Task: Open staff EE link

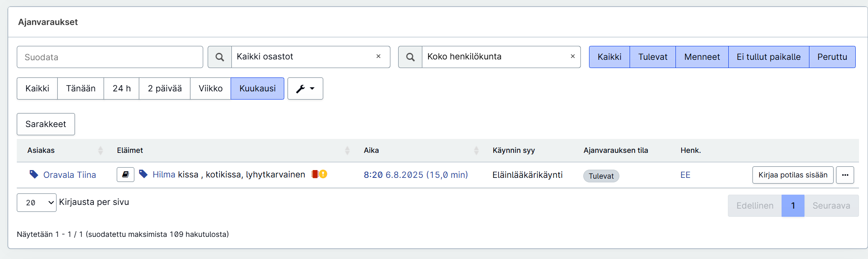Action: pyautogui.click(x=685, y=175)
